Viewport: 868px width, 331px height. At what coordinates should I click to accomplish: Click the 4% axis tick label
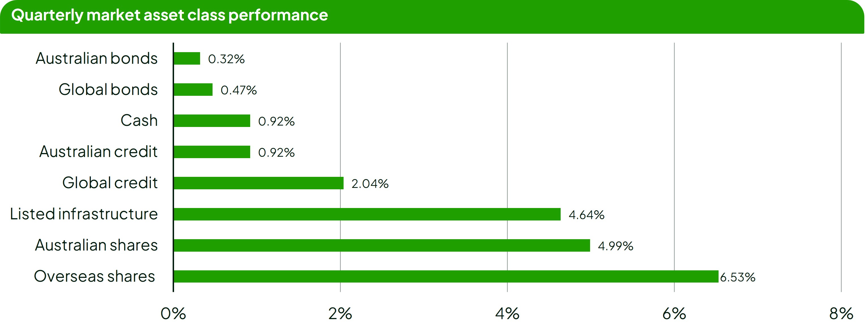[507, 314]
